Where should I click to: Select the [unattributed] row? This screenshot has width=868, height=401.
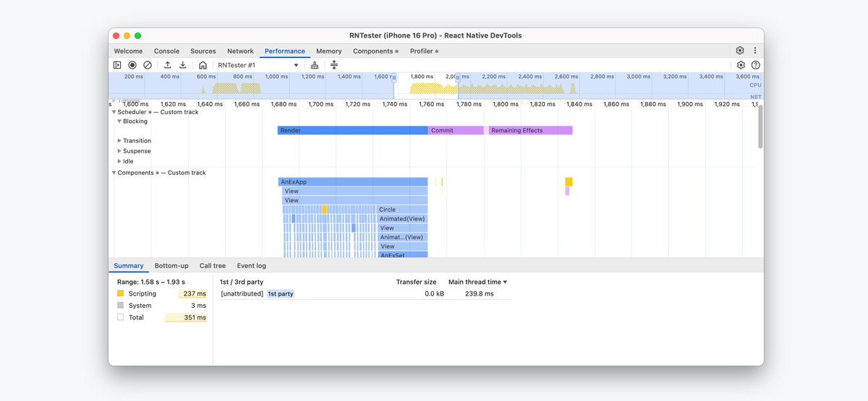[x=365, y=294]
